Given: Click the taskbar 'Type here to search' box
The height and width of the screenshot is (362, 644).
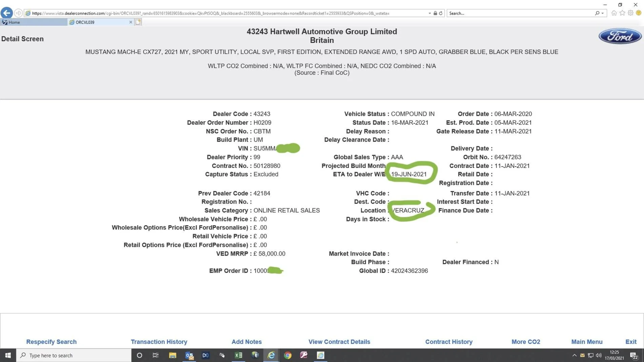Looking at the screenshot, I should (74, 355).
